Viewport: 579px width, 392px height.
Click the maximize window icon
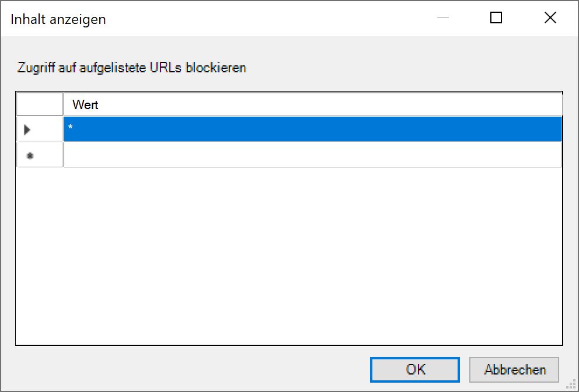[x=496, y=18]
